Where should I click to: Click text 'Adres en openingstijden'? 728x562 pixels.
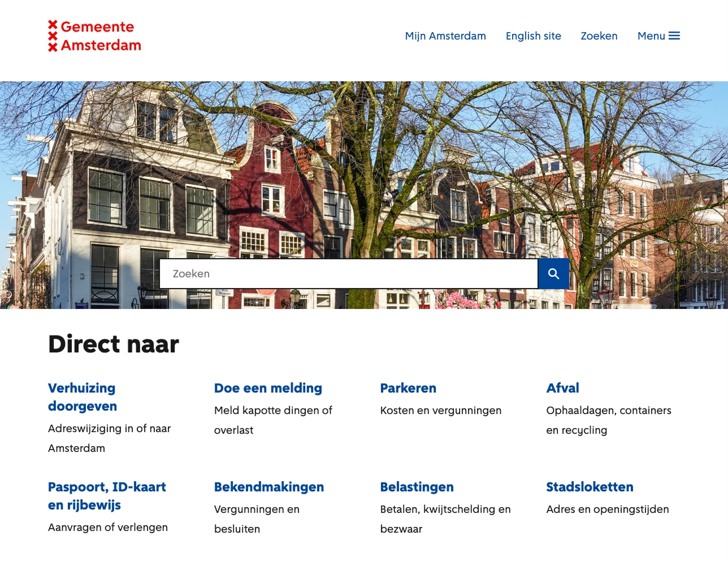(608, 509)
